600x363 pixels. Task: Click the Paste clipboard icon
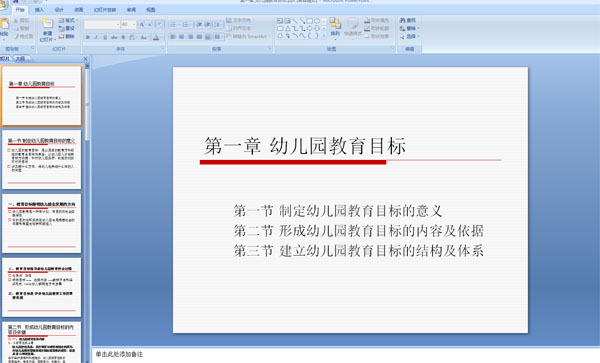coord(4,24)
